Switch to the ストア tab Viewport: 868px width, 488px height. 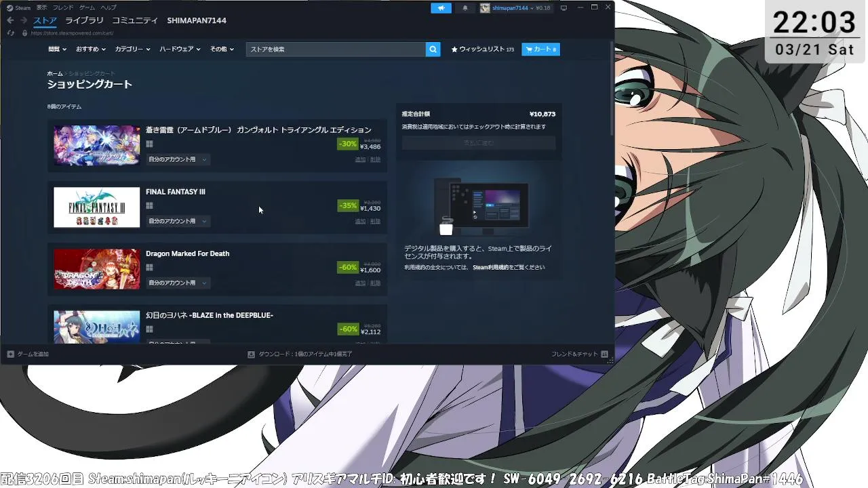pos(45,21)
